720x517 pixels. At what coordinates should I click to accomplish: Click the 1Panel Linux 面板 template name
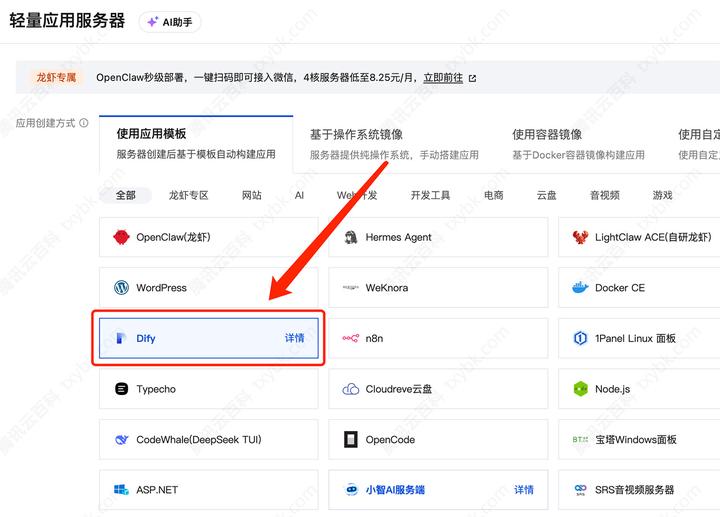coord(636,338)
